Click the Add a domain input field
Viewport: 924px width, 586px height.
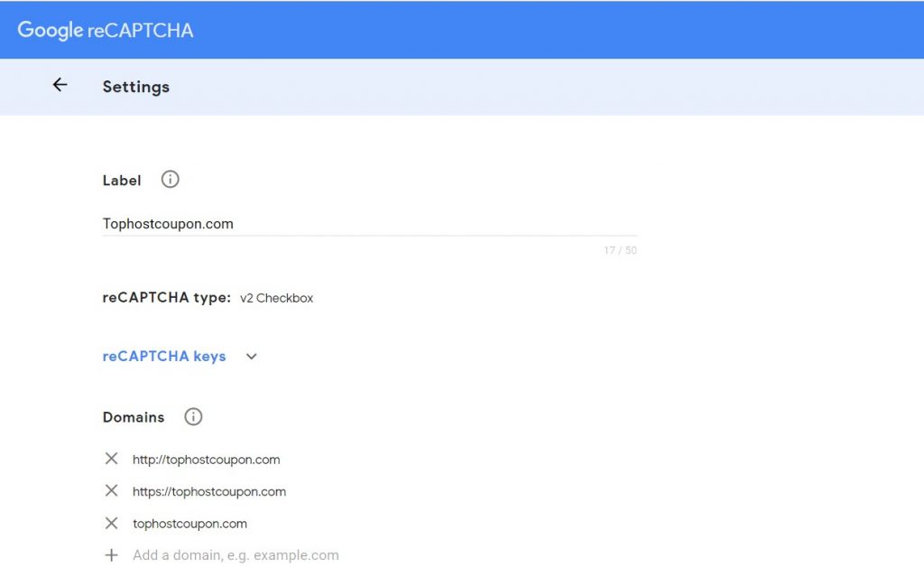coord(235,554)
